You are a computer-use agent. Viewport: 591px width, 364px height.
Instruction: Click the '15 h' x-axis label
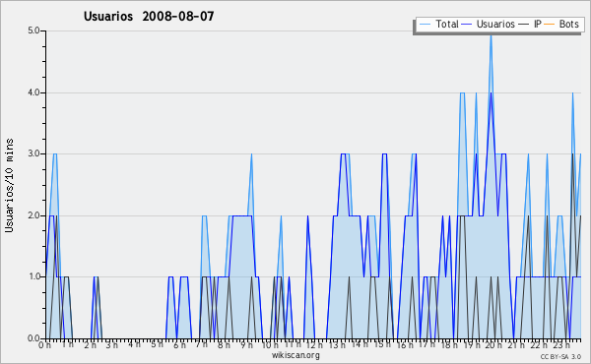pyautogui.click(x=382, y=344)
